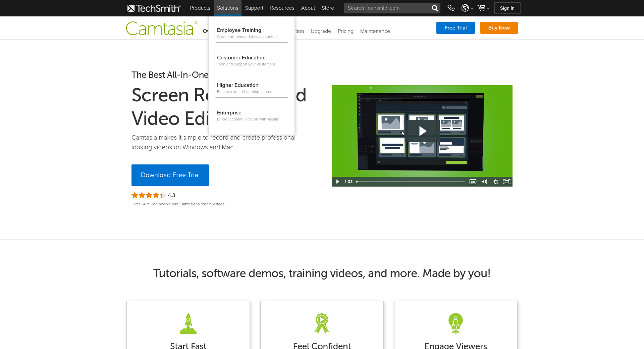The height and width of the screenshot is (349, 644).
Task: Open the video settings gear
Action: (x=495, y=182)
